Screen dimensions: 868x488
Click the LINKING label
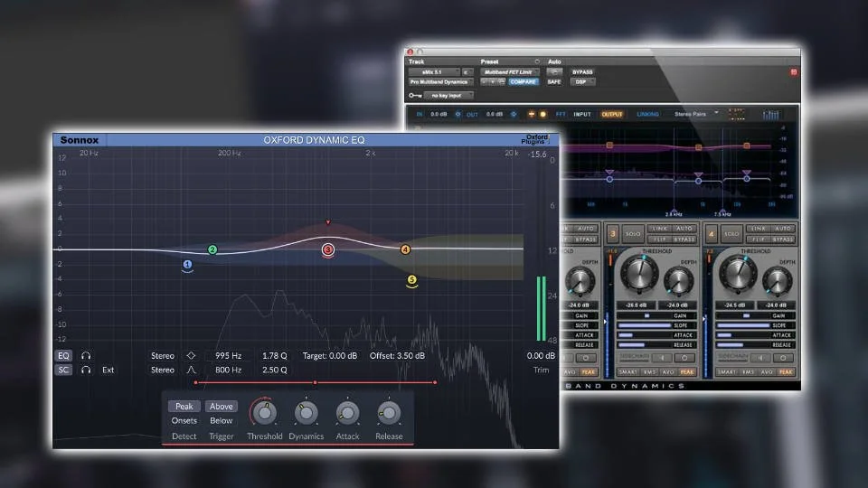pos(647,114)
